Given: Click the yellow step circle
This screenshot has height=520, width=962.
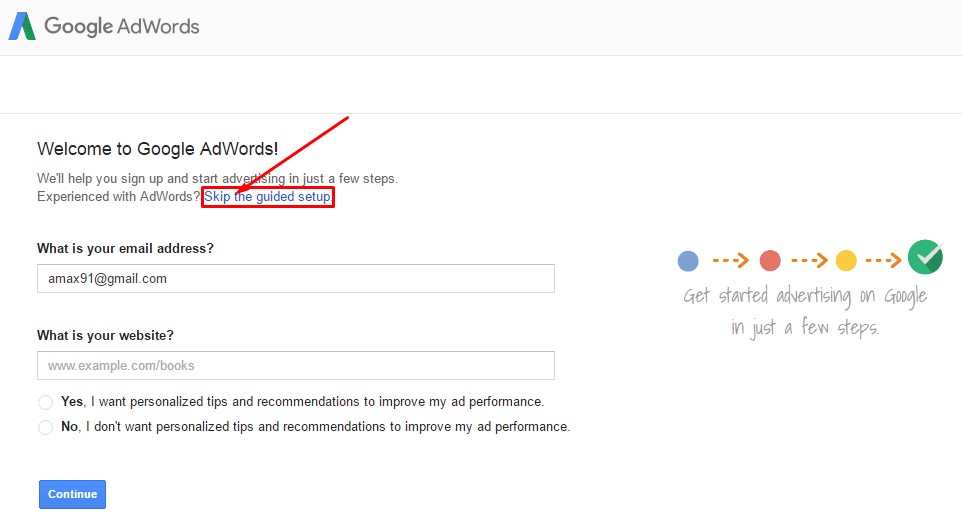Looking at the screenshot, I should click(x=846, y=261).
